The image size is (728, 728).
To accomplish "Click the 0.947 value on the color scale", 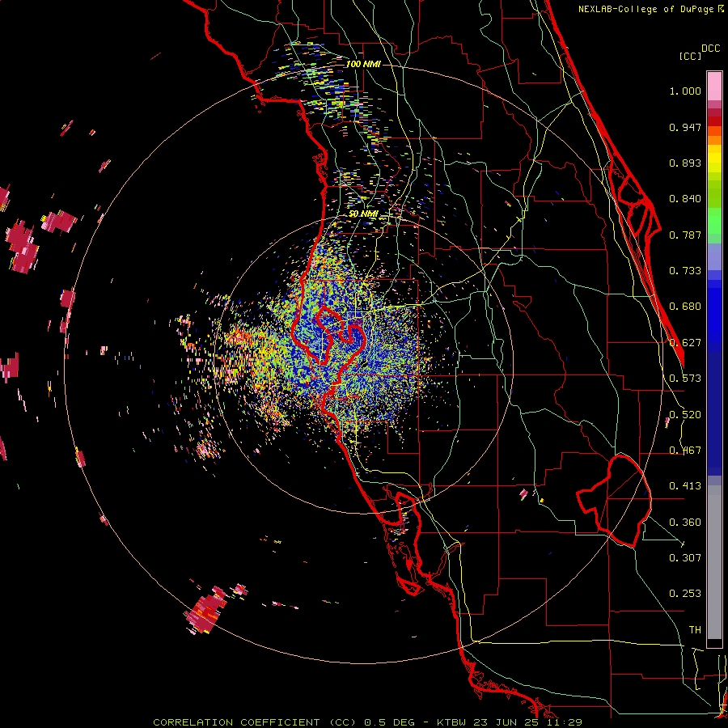I will (685, 127).
